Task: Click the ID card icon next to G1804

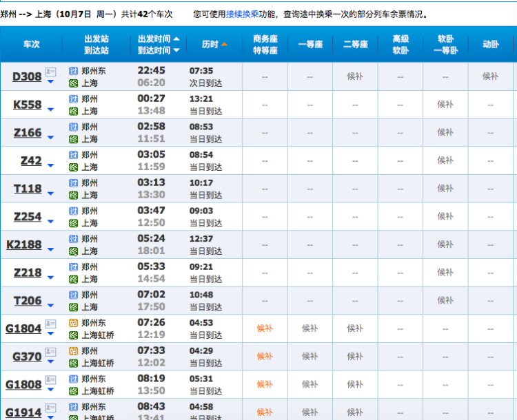Action: point(50,324)
